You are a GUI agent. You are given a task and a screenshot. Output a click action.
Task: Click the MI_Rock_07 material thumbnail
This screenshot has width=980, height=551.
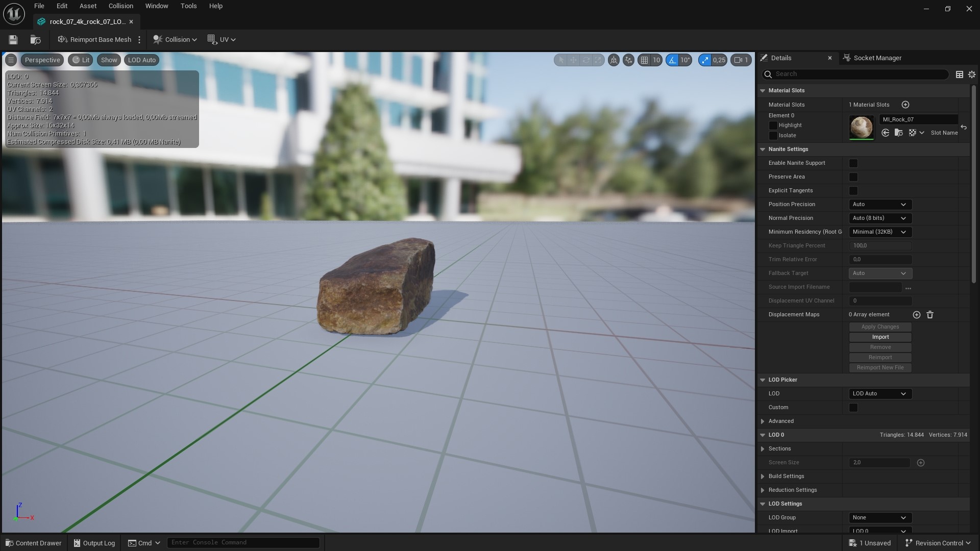coord(861,127)
